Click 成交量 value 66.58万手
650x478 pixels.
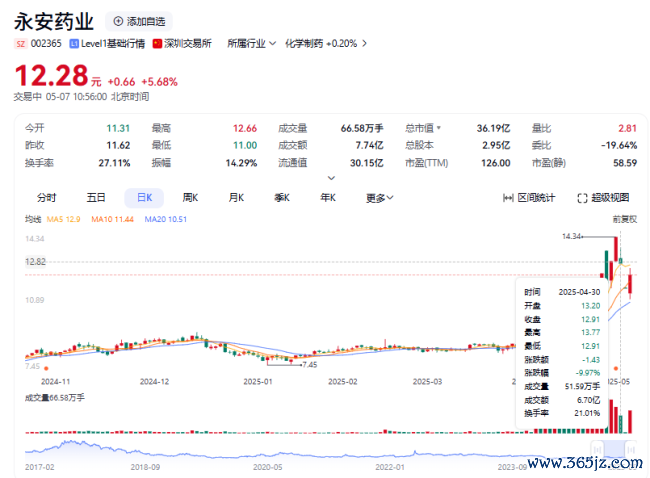tap(362, 129)
